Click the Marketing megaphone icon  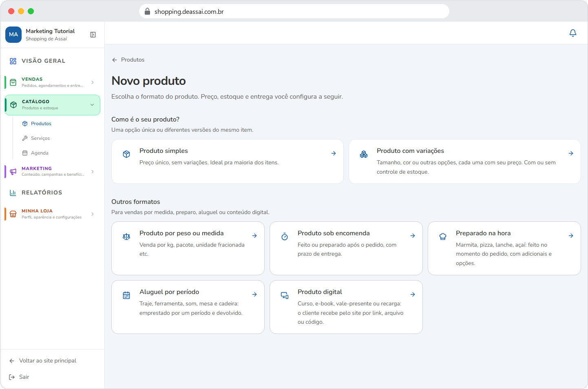pyautogui.click(x=13, y=172)
